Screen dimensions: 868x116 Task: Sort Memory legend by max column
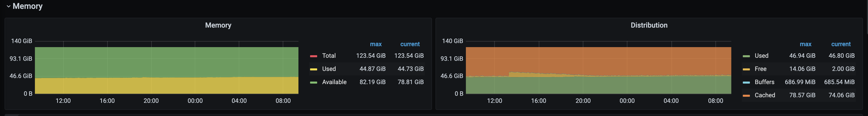point(376,44)
